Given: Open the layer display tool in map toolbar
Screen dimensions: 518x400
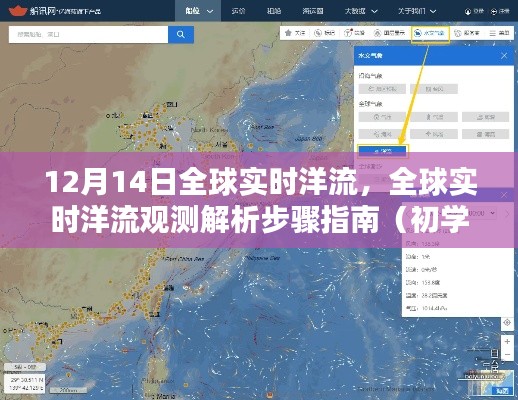Looking at the screenshot, I should point(389,33).
